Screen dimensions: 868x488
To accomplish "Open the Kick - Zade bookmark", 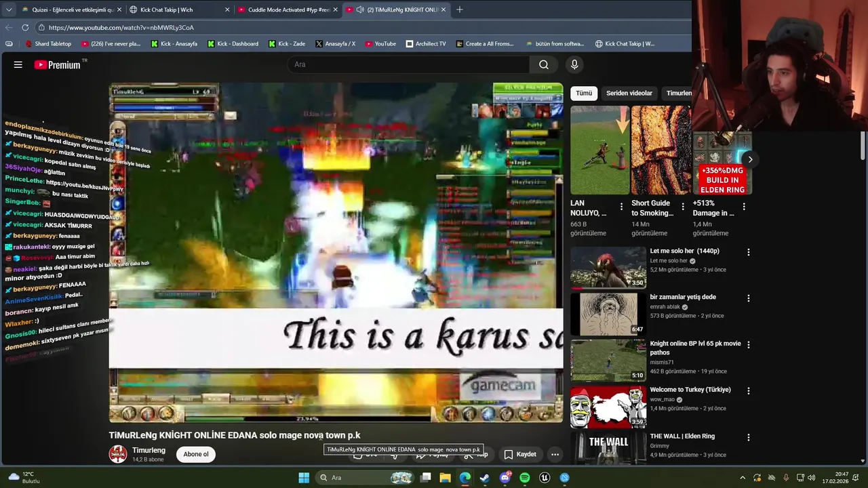I will tap(286, 43).
